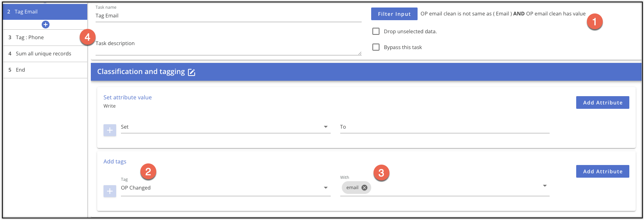
Task: Click the edit pencil icon beside Classification and tagging
Action: pyautogui.click(x=192, y=72)
